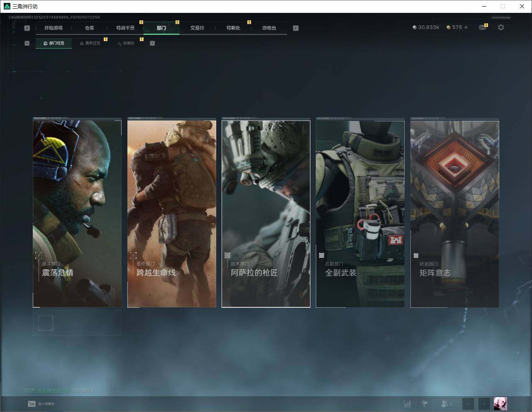Click the plus icon to add currency
The width and height of the screenshot is (532, 412).
pyautogui.click(x=466, y=27)
